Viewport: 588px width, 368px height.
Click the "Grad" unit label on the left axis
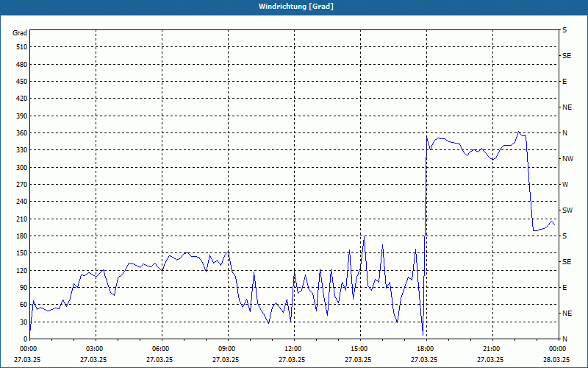pyautogui.click(x=20, y=33)
